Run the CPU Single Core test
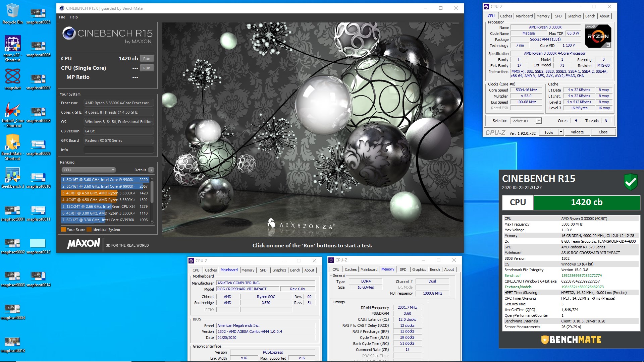Screen dimensions: 644x362 tap(147, 68)
